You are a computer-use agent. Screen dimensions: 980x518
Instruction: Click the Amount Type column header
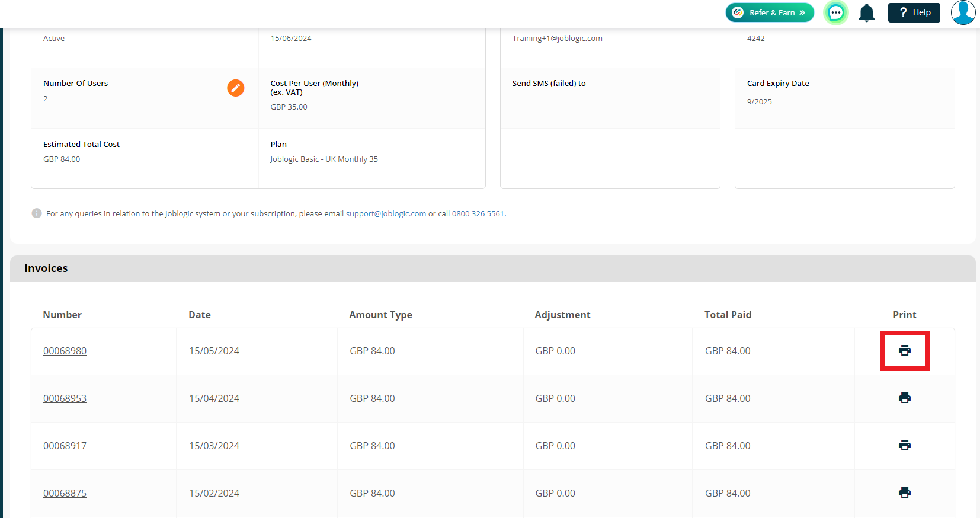point(380,315)
